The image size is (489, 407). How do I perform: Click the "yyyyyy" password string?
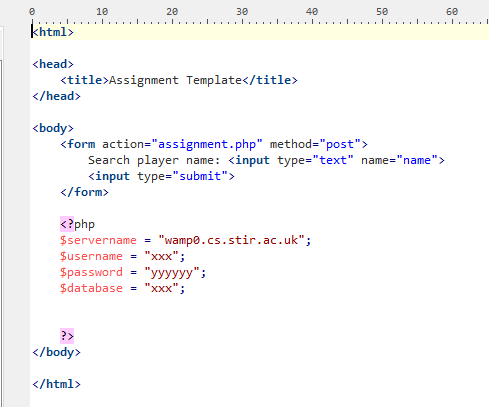(x=172, y=273)
